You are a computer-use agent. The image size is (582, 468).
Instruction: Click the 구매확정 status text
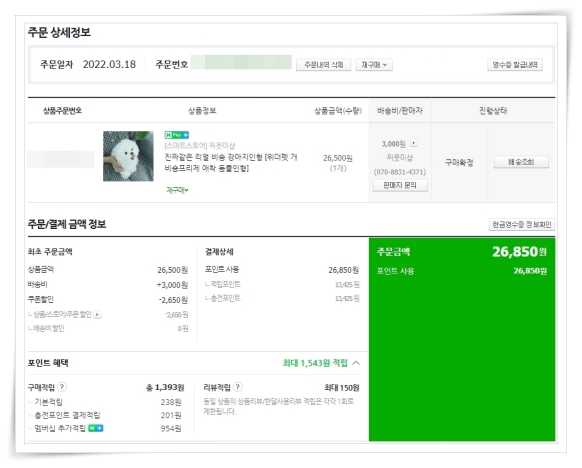click(459, 162)
